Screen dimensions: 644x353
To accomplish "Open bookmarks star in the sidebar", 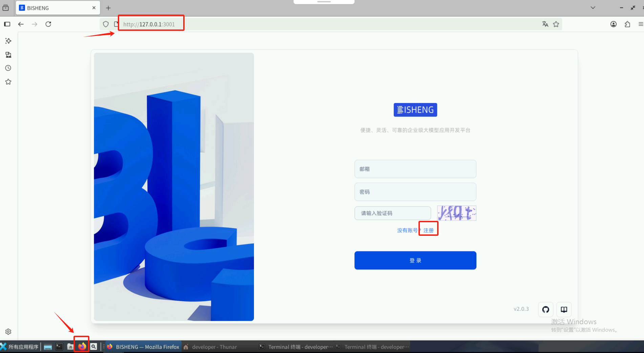I will [x=8, y=82].
